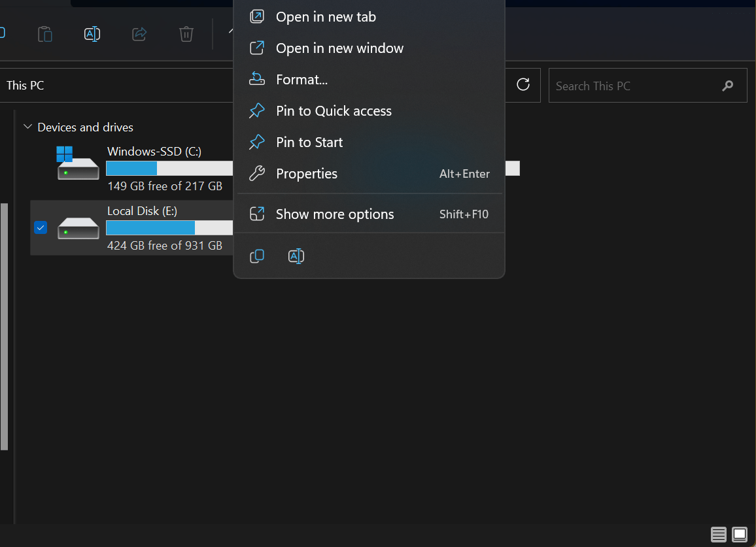
Task: Click the Search This PC input field
Action: coord(628,85)
